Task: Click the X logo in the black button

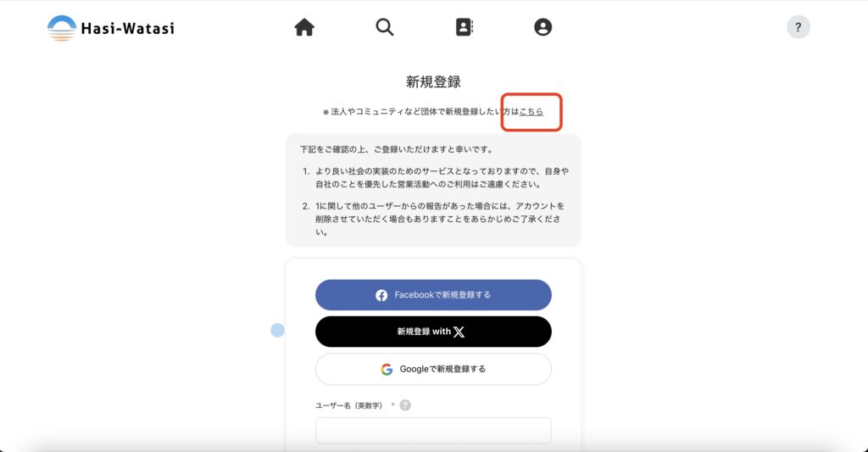Action: pyautogui.click(x=459, y=332)
